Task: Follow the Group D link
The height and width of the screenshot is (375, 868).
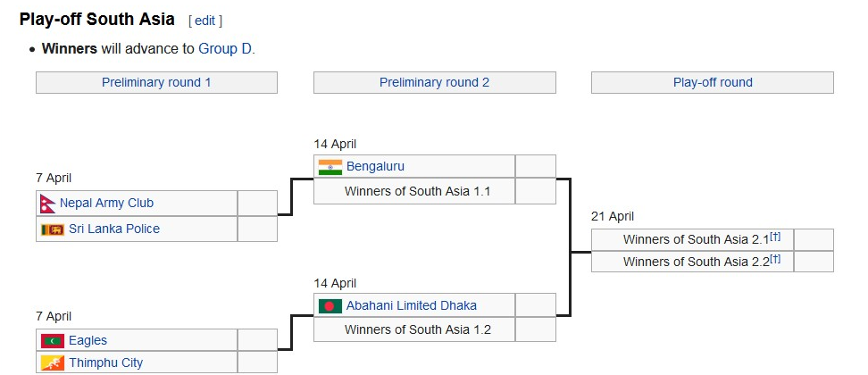Action: [225, 49]
